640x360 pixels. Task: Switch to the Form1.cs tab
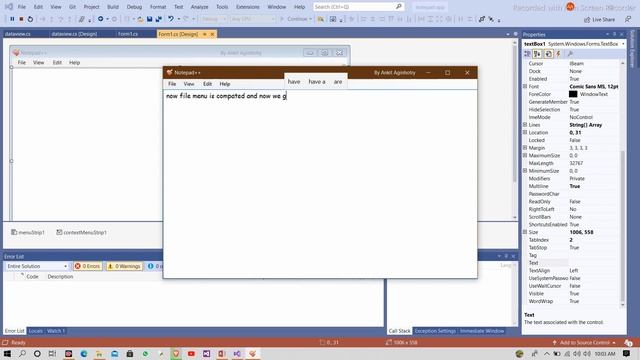(128, 34)
